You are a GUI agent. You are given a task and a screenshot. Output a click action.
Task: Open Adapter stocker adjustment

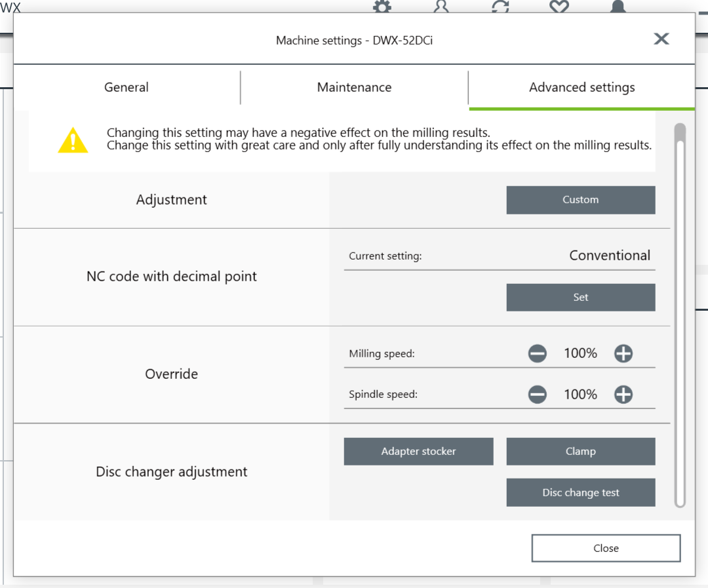418,451
